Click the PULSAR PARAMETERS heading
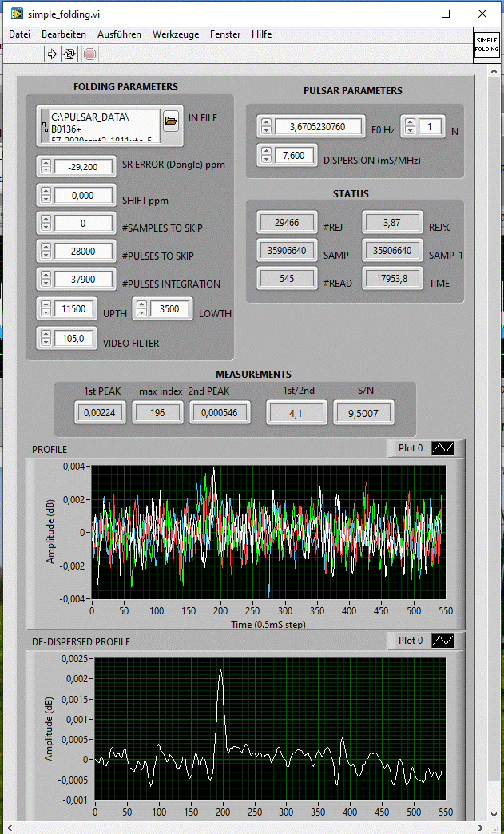This screenshot has width=504, height=834. (353, 91)
